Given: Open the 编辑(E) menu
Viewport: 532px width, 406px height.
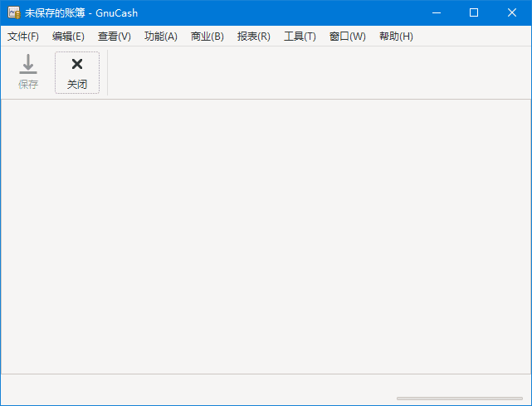Looking at the screenshot, I should 68,37.
